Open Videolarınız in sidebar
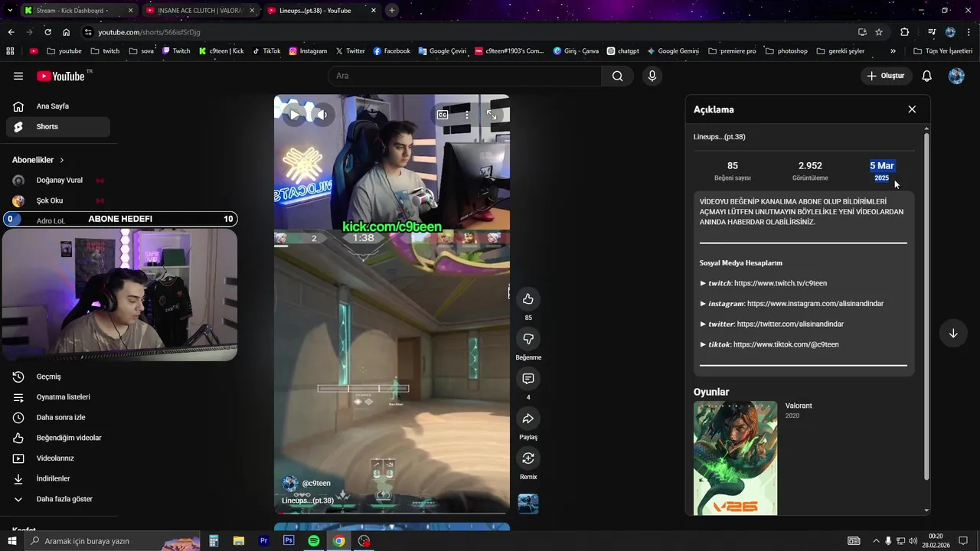Viewport: 980px width, 551px height. (x=57, y=458)
